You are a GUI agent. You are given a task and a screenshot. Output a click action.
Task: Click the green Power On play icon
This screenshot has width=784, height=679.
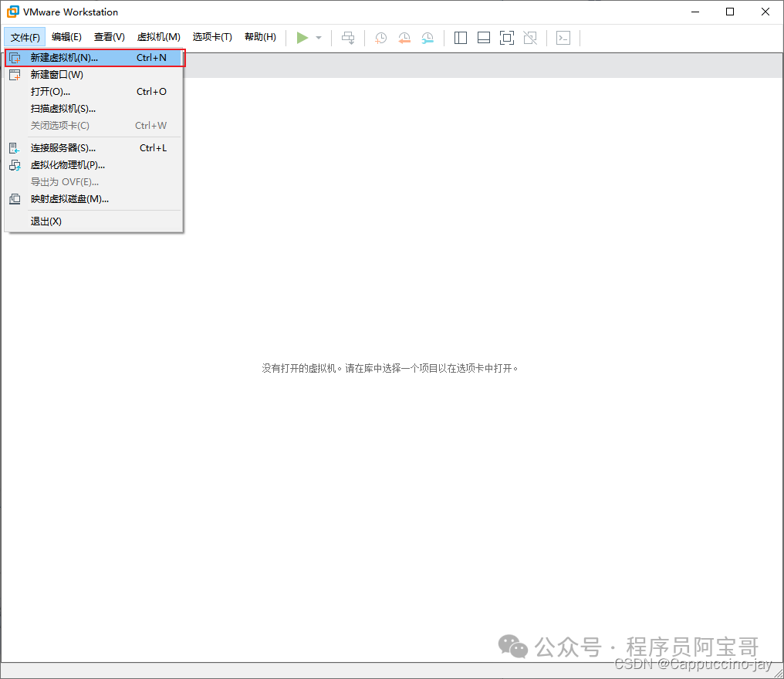tap(302, 38)
